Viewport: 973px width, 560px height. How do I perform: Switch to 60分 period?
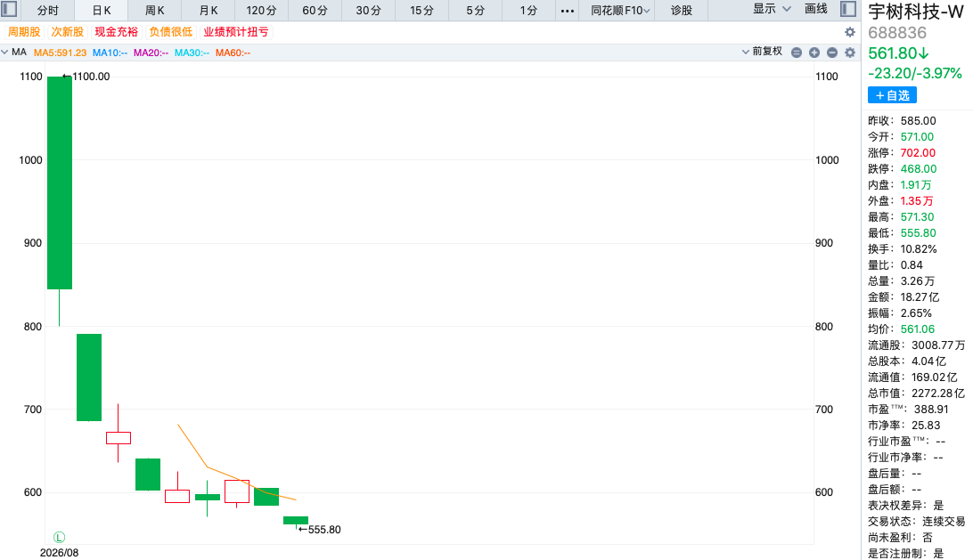pos(315,11)
